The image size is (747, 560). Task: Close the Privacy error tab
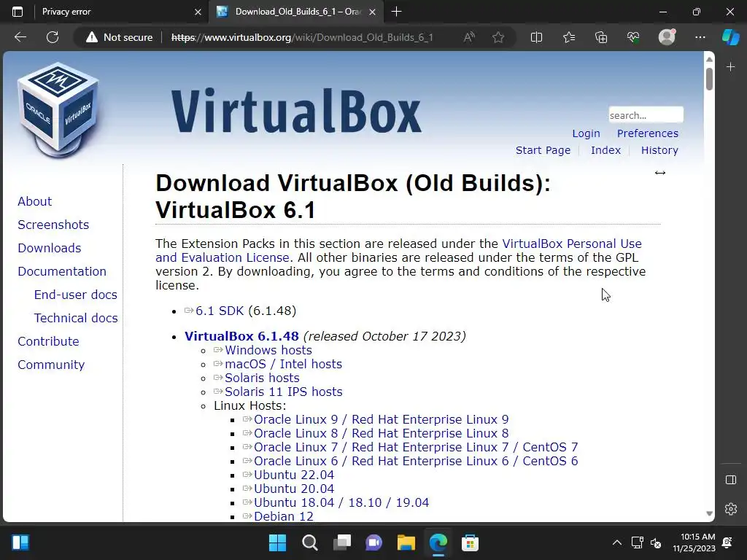[x=198, y=12]
